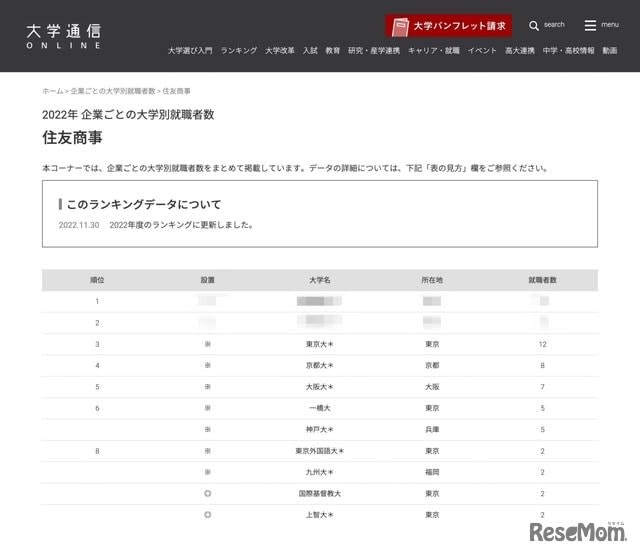Click the 2022.11.30 update date
The width and height of the screenshot is (640, 555).
(79, 225)
